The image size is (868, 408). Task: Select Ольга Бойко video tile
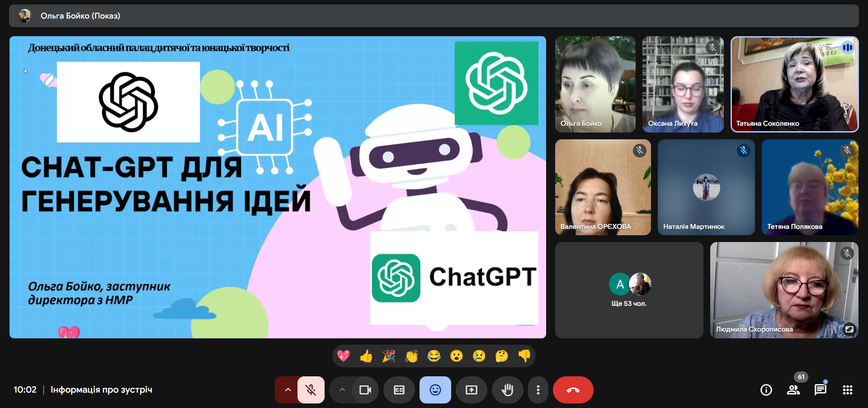[x=595, y=85]
